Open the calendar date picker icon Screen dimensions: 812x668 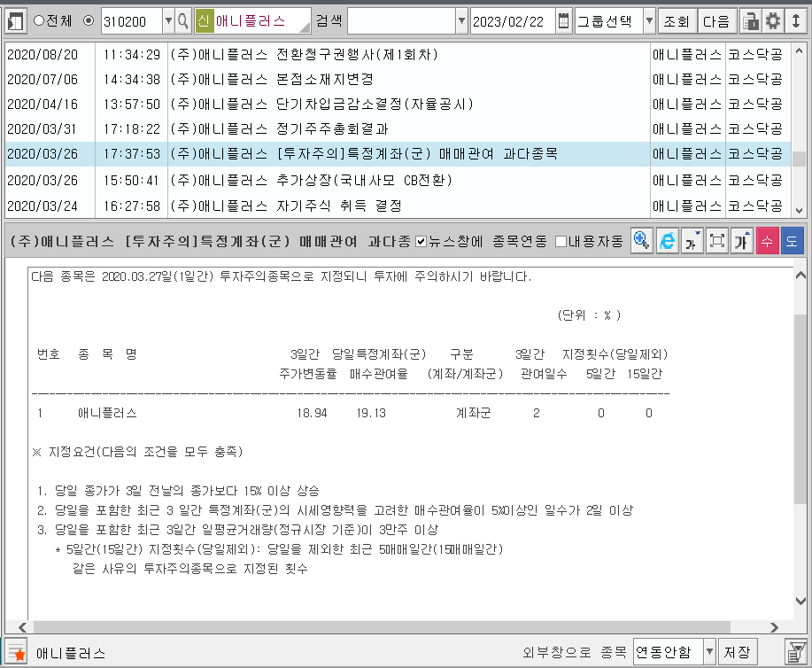point(564,21)
